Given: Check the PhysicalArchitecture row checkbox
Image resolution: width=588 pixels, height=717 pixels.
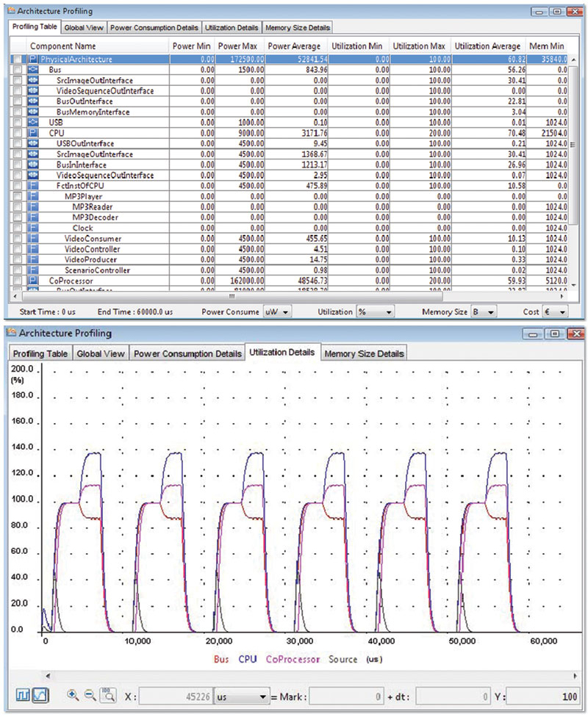Looking at the screenshot, I should point(17,59).
